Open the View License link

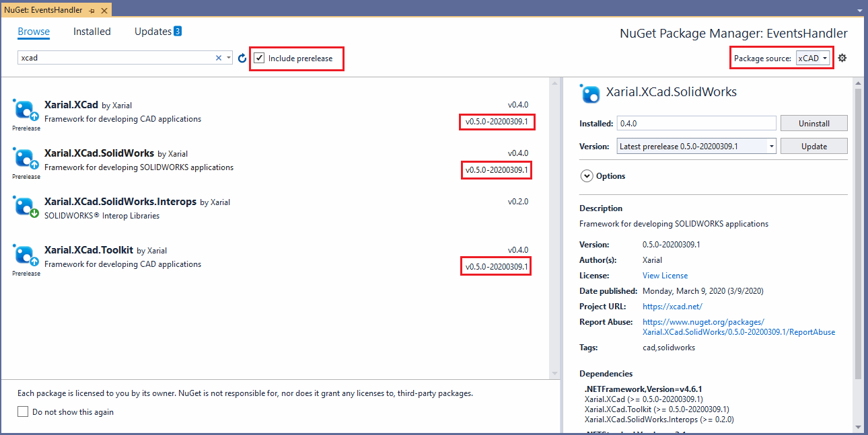point(665,276)
